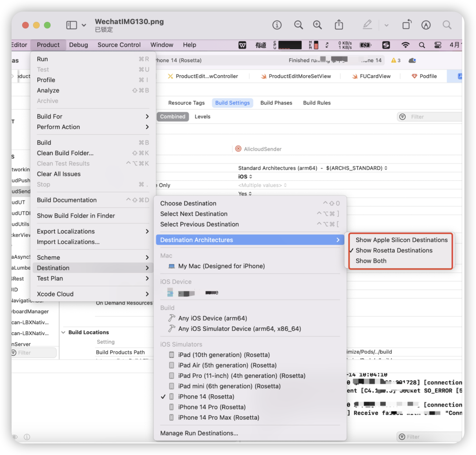Open Standard Architectures value dropdown

(312, 168)
